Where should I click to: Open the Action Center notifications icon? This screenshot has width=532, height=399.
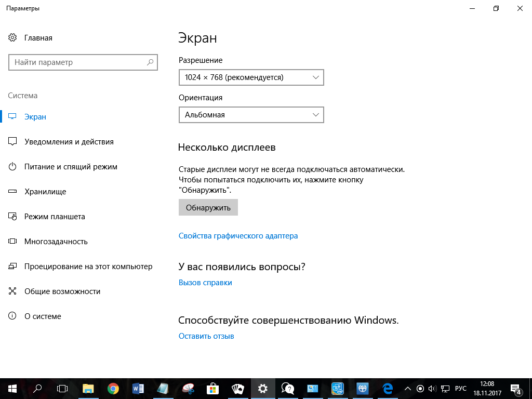[x=516, y=389]
